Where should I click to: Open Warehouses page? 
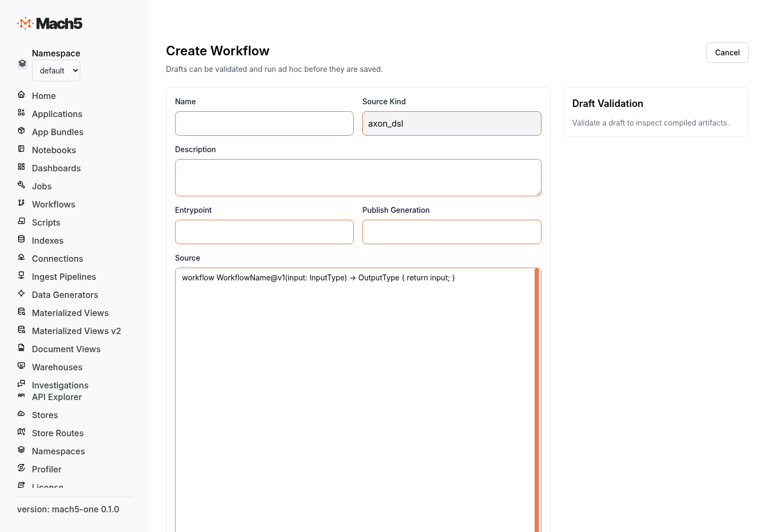click(x=57, y=367)
